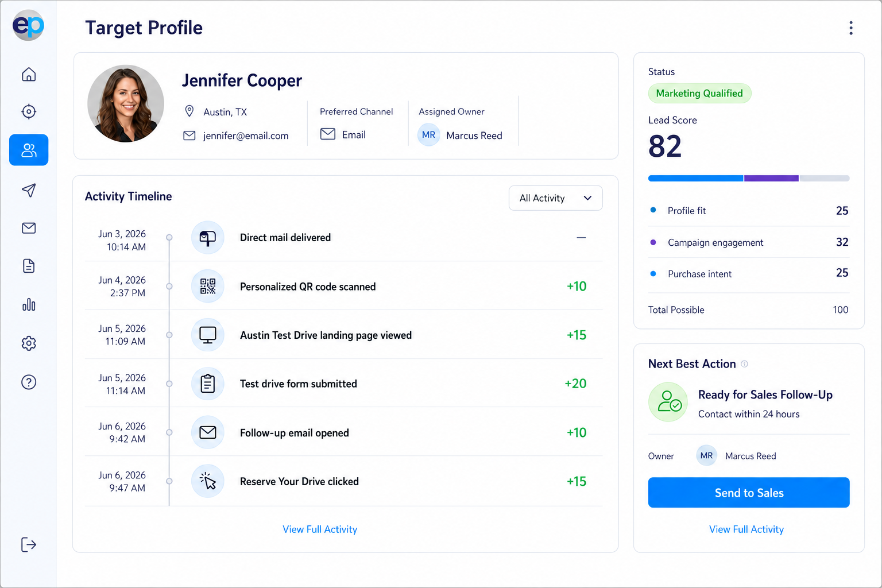
Task: Click the QR code icon in timeline
Action: pyautogui.click(x=207, y=286)
